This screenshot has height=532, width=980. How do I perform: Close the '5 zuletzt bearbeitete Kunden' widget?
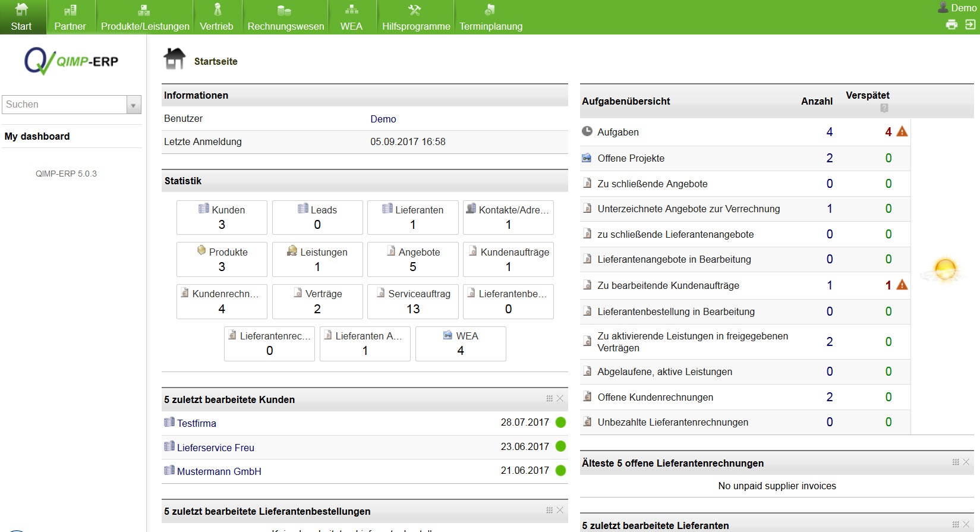tap(560, 398)
